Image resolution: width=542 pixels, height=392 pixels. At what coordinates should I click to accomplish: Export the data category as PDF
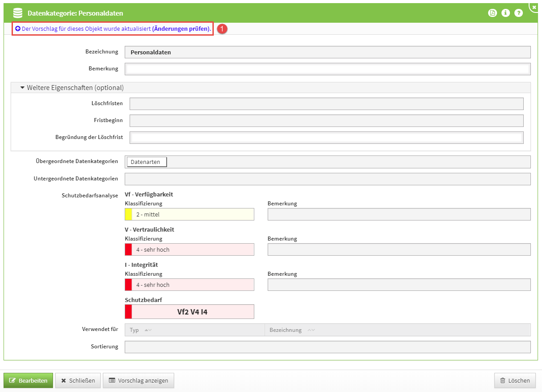tap(492, 13)
